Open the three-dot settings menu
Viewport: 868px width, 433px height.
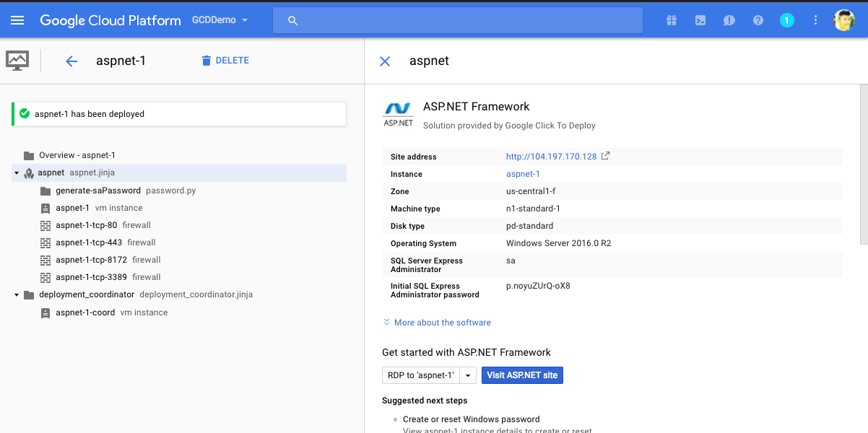tap(816, 20)
